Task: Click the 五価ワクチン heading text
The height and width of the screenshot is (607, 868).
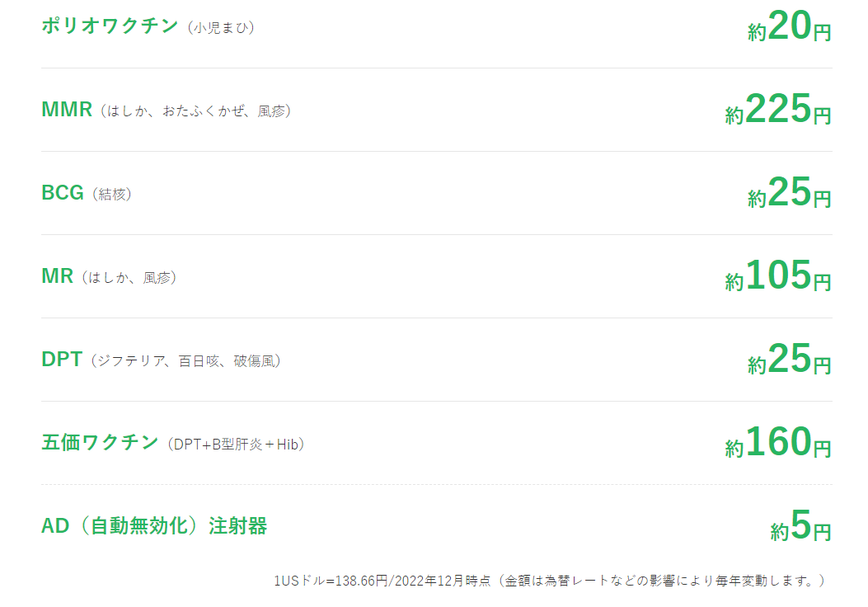Action: click(x=101, y=443)
